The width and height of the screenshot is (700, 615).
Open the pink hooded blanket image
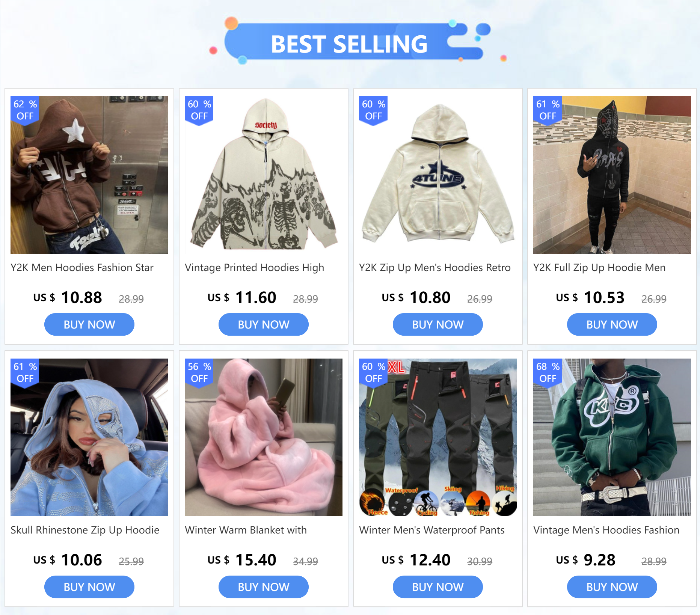coord(264,437)
